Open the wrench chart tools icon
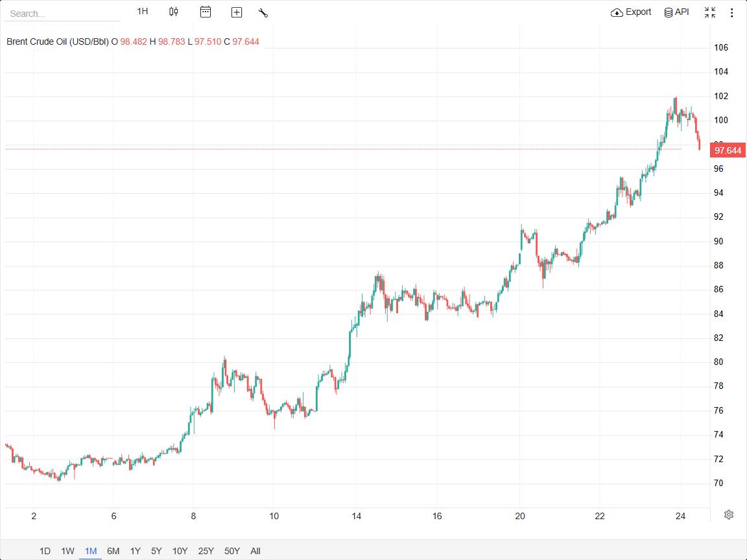Screen dimensions: 747x560 click(x=263, y=13)
